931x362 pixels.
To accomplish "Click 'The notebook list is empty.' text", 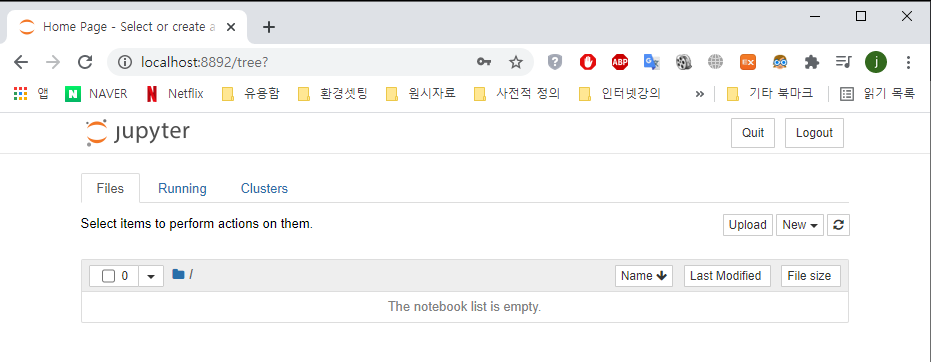I will 464,307.
